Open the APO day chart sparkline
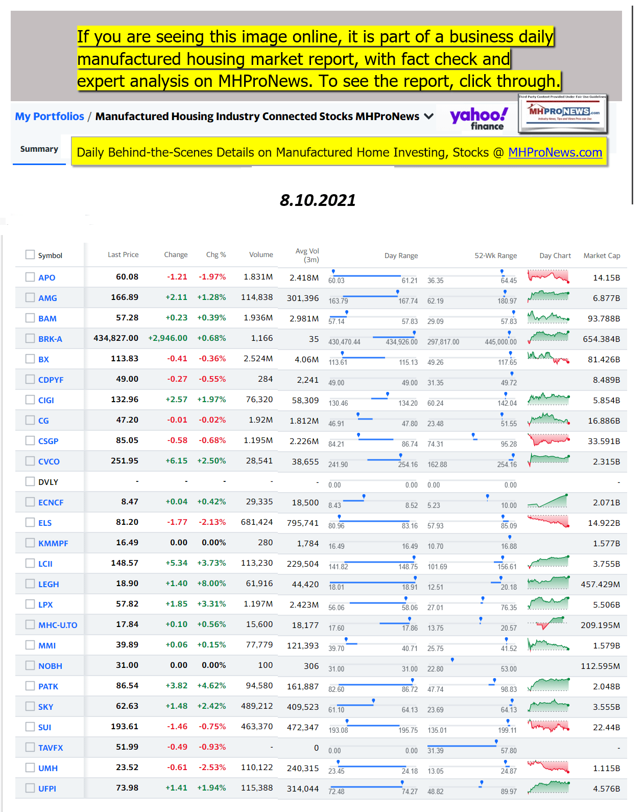Image resolution: width=644 pixels, height=812 pixels. click(548, 276)
